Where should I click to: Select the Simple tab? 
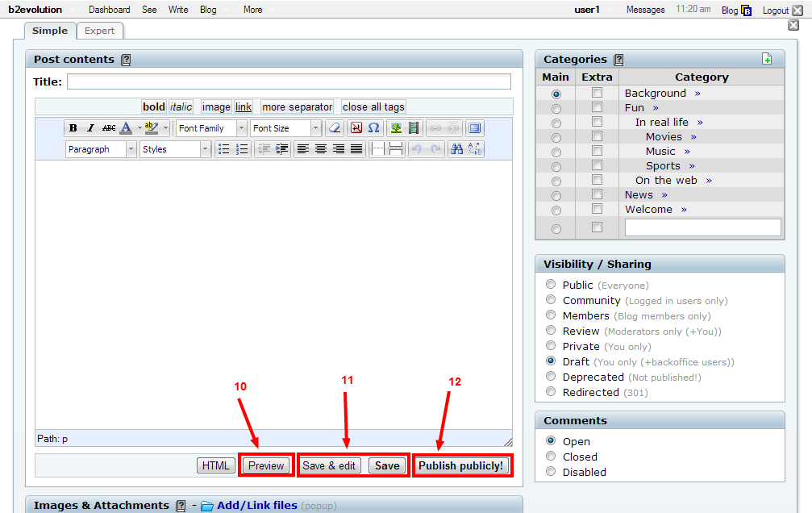click(50, 31)
